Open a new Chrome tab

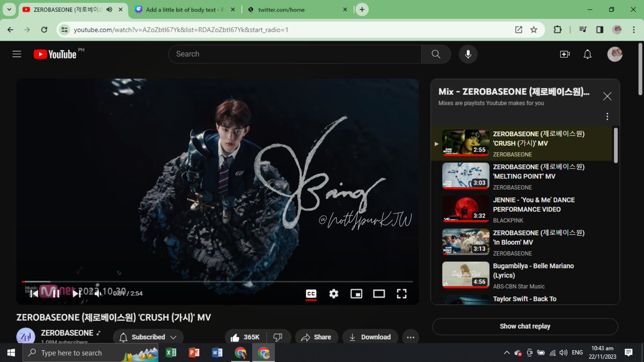tap(362, 10)
